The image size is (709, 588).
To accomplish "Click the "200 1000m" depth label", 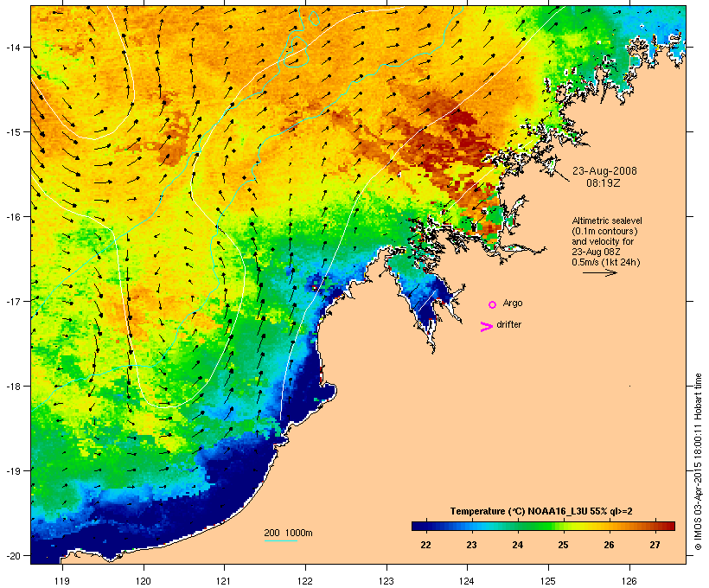I will [x=288, y=533].
